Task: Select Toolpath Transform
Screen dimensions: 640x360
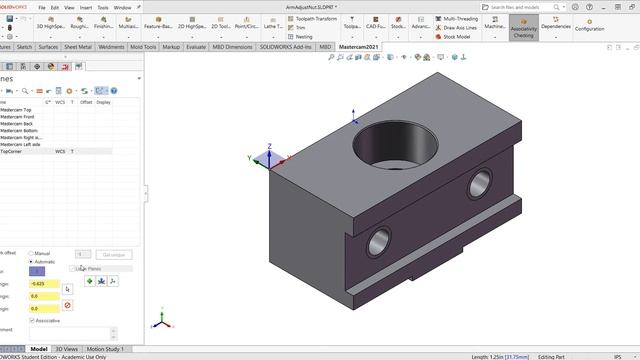Action: (x=312, y=19)
